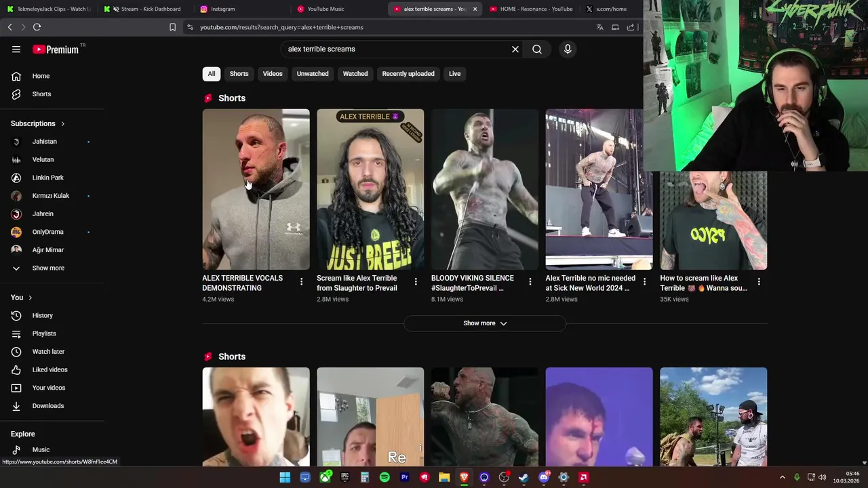Open more options for Scream like Alex Terrible

click(x=416, y=281)
